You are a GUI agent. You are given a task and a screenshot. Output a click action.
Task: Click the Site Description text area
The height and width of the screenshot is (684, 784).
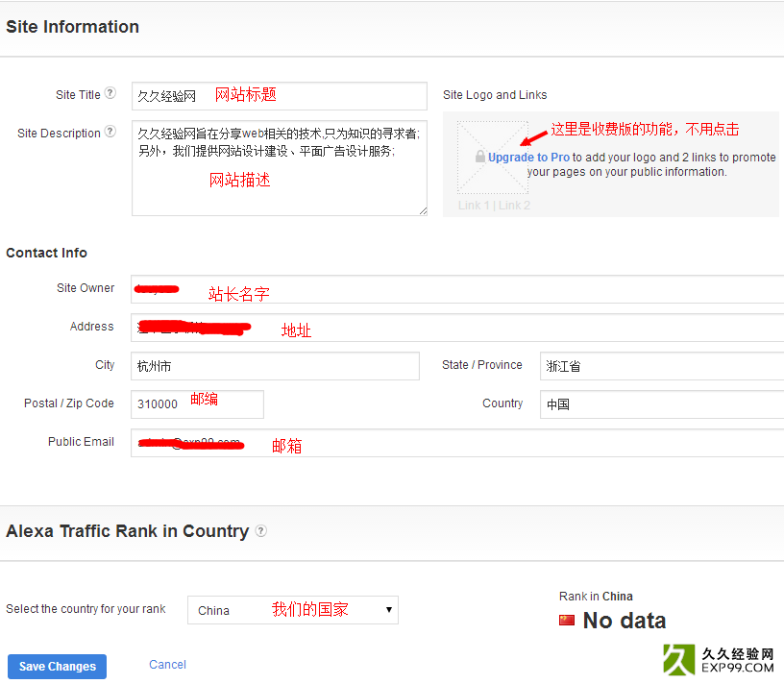279,168
